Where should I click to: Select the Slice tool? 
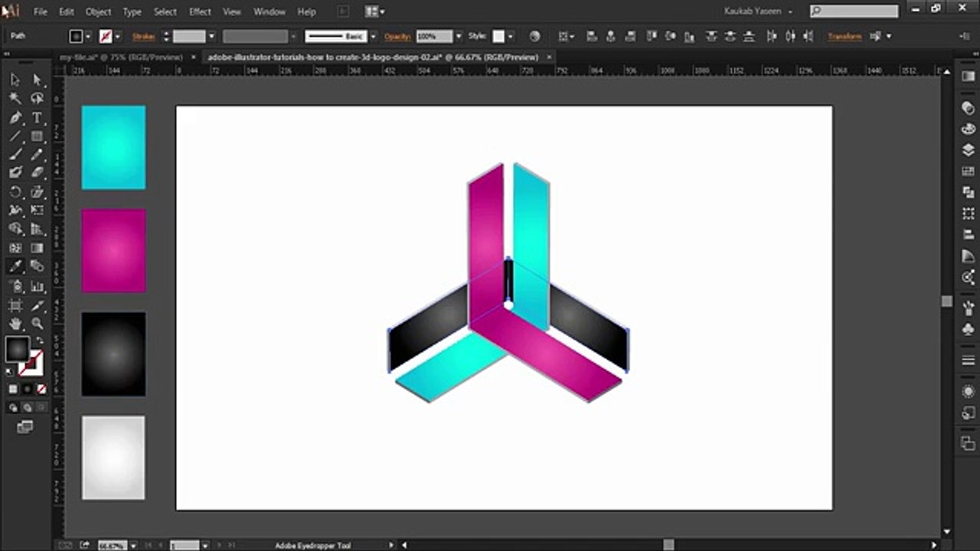coord(37,305)
